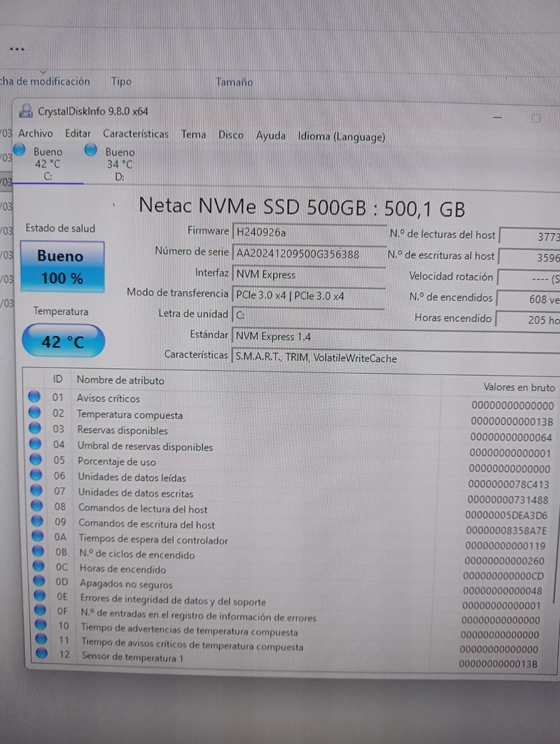Click the N.º de encendidos value field

tap(528, 300)
